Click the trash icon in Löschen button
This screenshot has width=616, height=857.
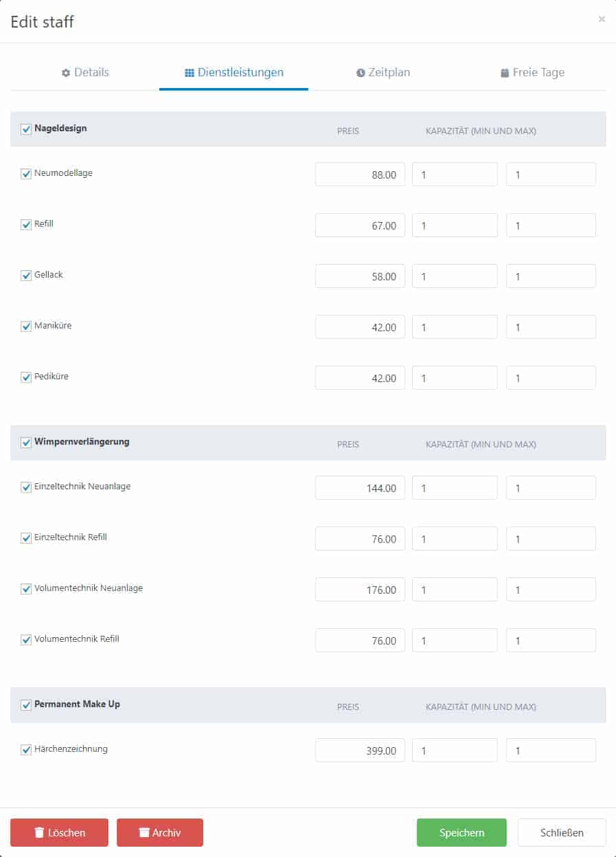click(x=38, y=832)
